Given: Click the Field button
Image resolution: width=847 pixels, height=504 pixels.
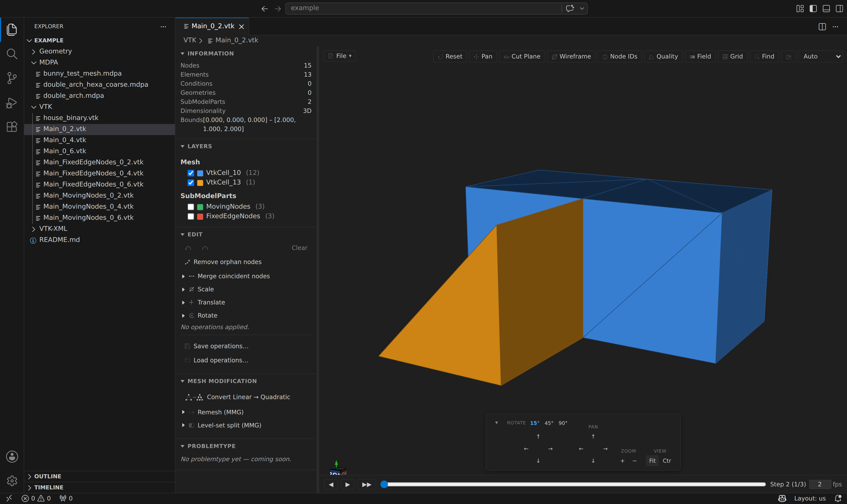Looking at the screenshot, I should [x=700, y=56].
